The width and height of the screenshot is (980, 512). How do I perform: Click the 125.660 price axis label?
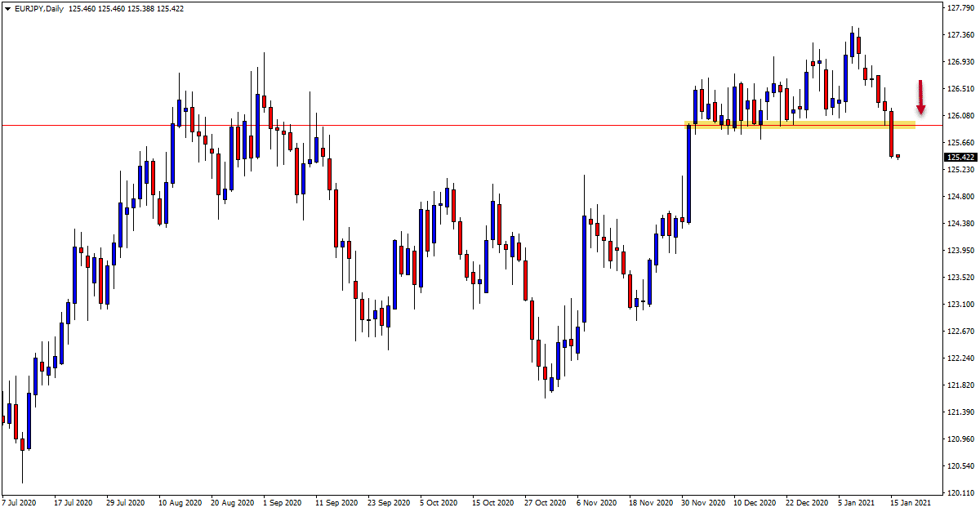point(960,143)
